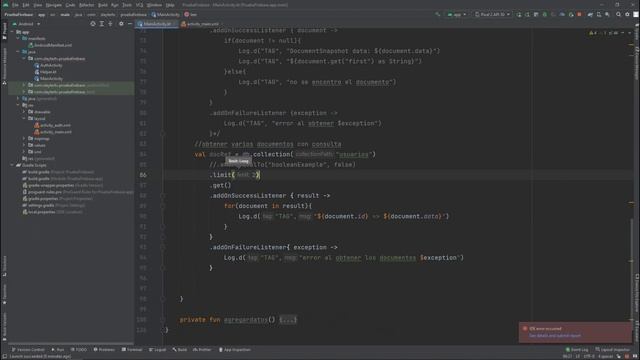Click UTF-8 encoding in status bar
Screen dimensions: 640x360
coord(589,356)
